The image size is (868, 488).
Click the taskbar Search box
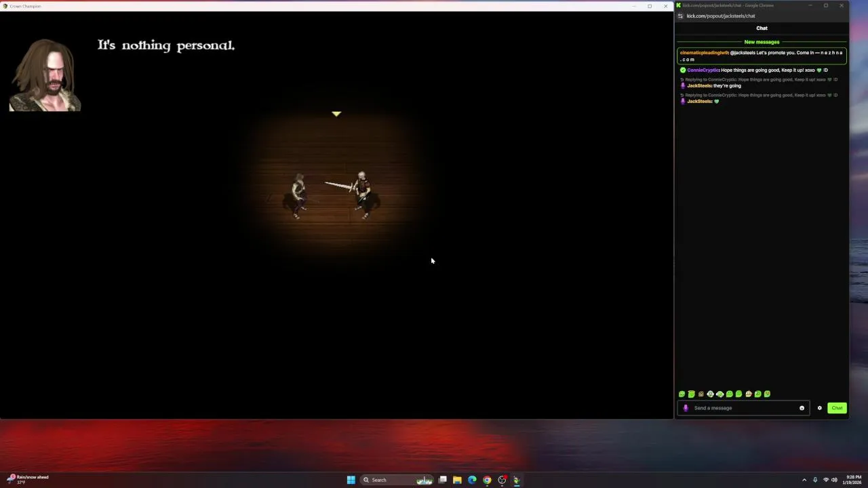[398, 480]
